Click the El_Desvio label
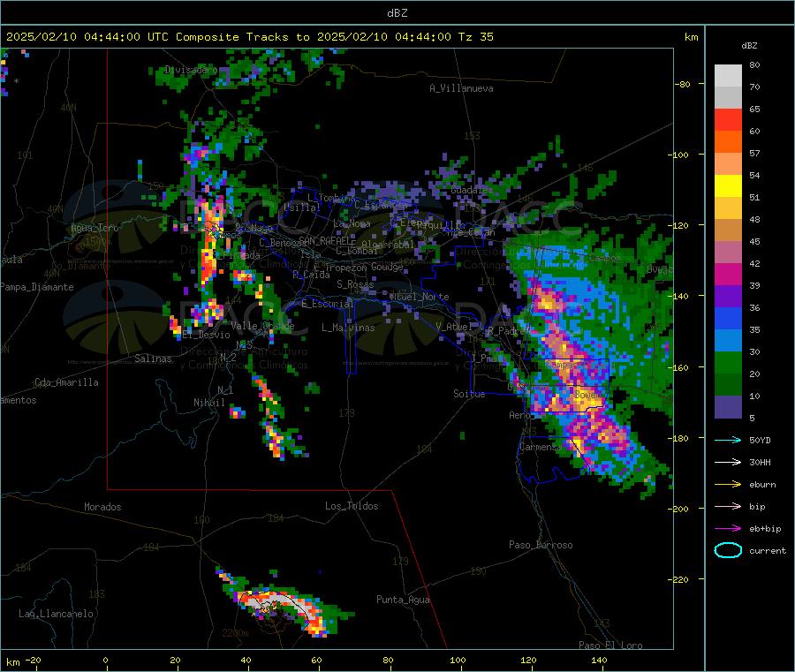The width and height of the screenshot is (795, 672). point(207,335)
